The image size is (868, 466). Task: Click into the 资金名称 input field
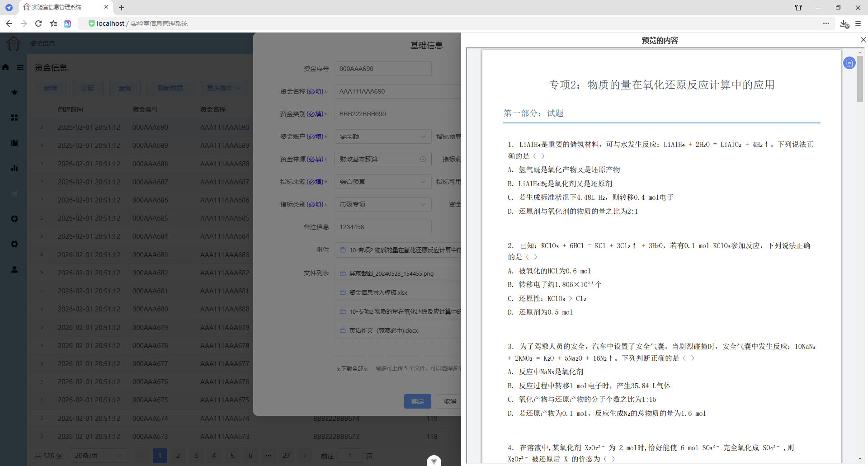click(x=398, y=91)
